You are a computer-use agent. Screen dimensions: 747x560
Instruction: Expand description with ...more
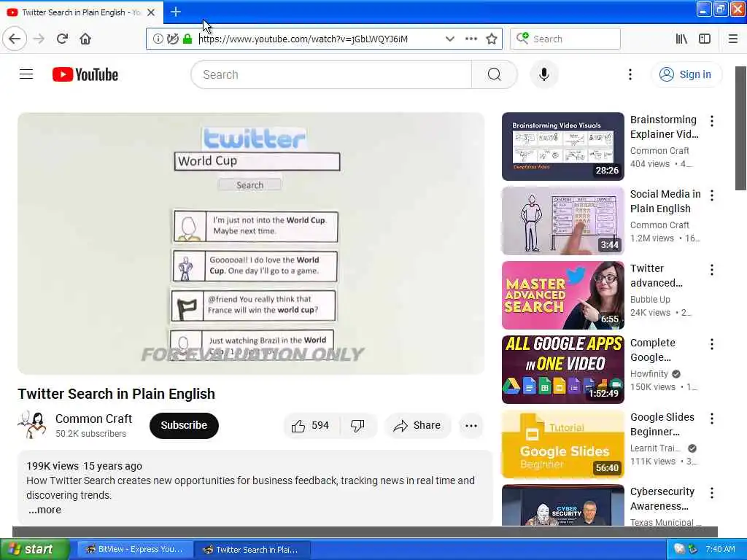point(44,510)
